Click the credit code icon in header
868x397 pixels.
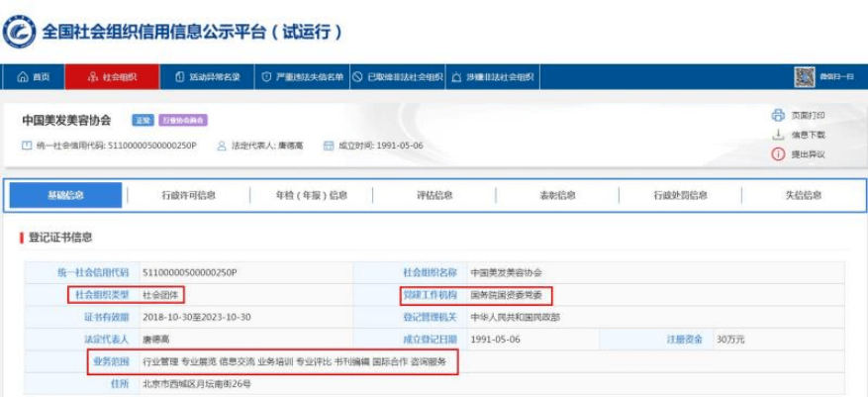click(x=27, y=147)
